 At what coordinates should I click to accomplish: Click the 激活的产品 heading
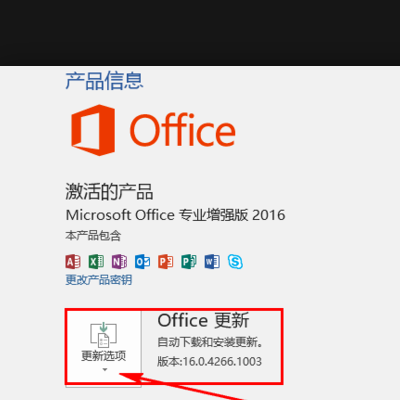tap(109, 192)
